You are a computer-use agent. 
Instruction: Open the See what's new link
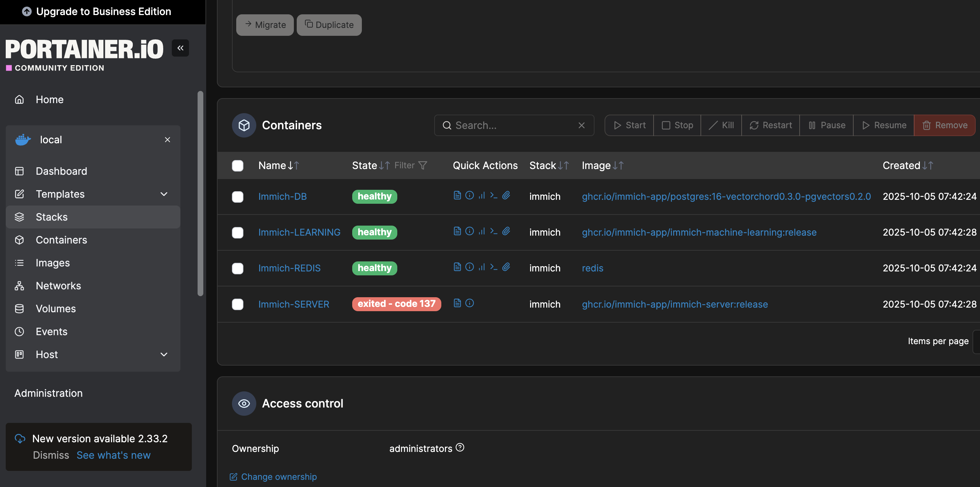[113, 455]
